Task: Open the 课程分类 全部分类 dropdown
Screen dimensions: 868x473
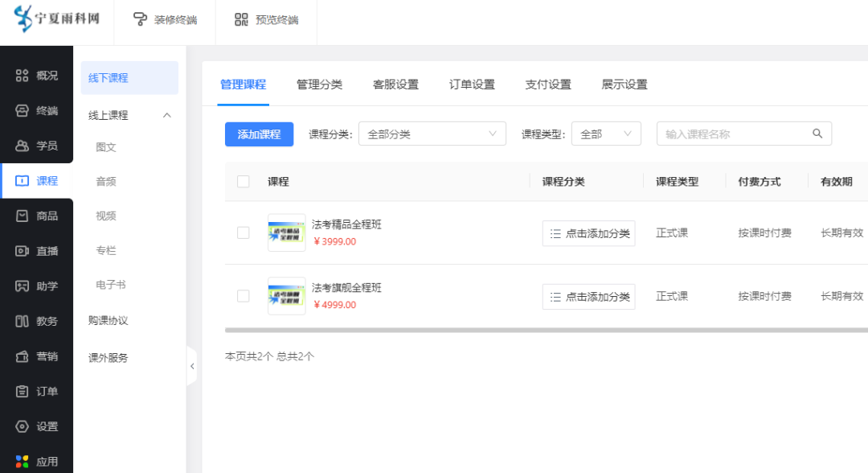Action: point(432,134)
